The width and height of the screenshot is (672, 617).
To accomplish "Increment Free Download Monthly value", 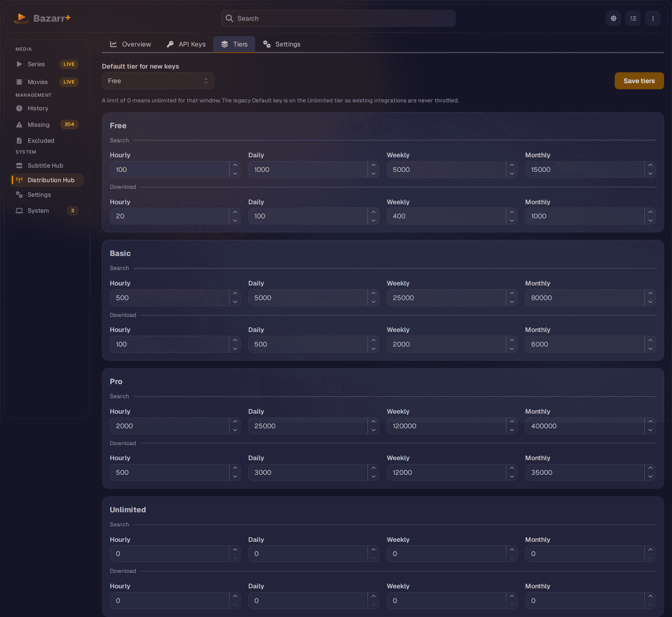I will click(x=650, y=212).
